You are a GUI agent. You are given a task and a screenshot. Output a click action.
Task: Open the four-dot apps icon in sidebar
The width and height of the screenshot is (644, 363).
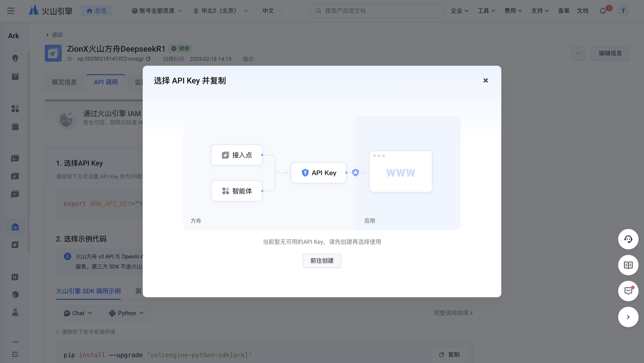coord(15,109)
